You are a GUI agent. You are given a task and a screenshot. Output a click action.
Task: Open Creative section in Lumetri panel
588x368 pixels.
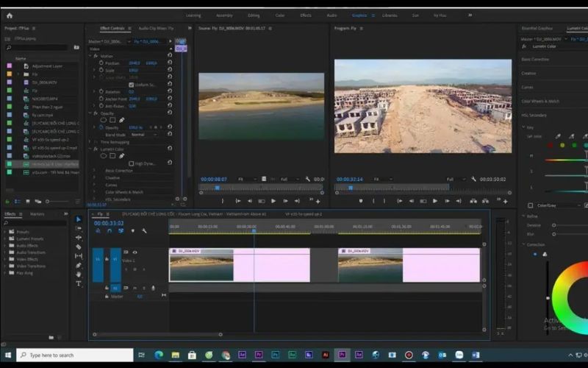click(528, 73)
